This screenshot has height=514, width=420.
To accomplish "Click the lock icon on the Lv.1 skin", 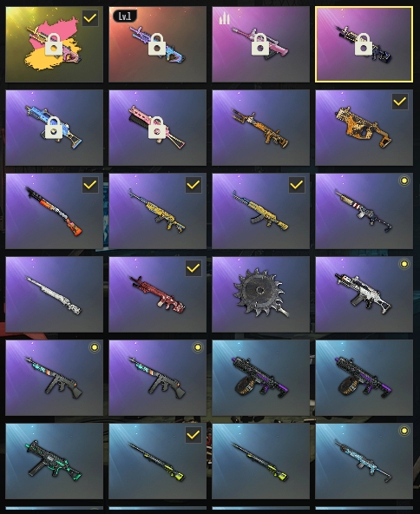I will click(x=157, y=44).
